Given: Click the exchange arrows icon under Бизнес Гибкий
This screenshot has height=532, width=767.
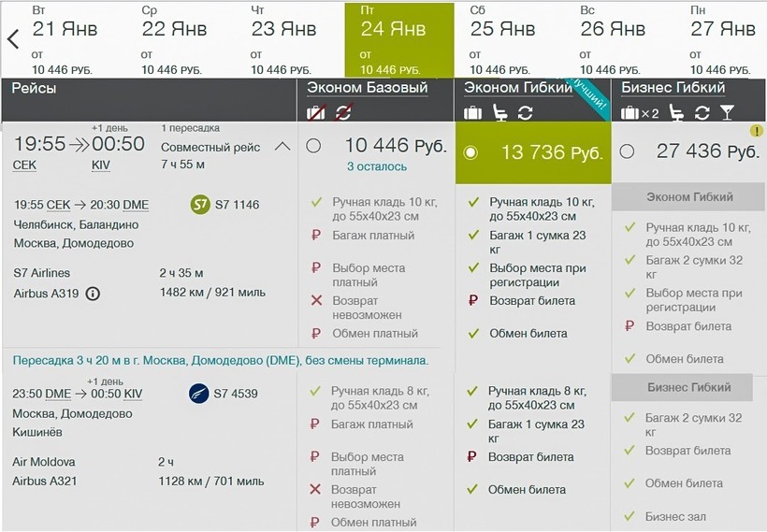Looking at the screenshot, I should [x=701, y=113].
